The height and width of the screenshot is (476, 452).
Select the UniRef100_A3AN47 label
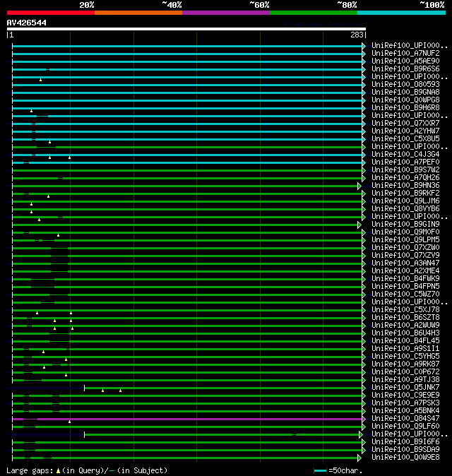(405, 263)
